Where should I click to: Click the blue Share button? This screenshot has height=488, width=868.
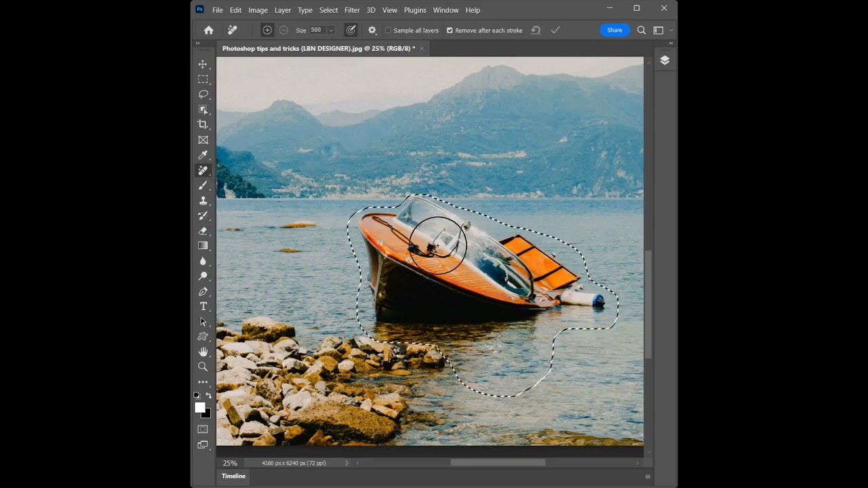[x=614, y=30]
